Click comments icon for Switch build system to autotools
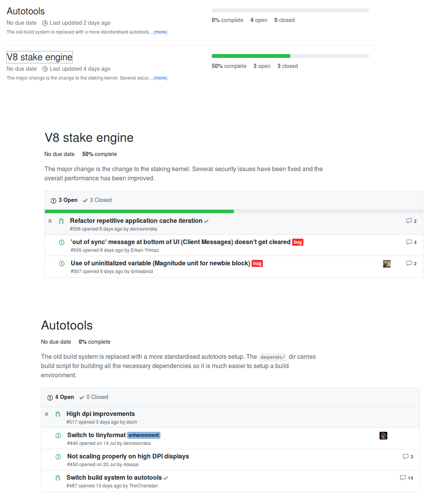The image size is (436, 504). (403, 478)
